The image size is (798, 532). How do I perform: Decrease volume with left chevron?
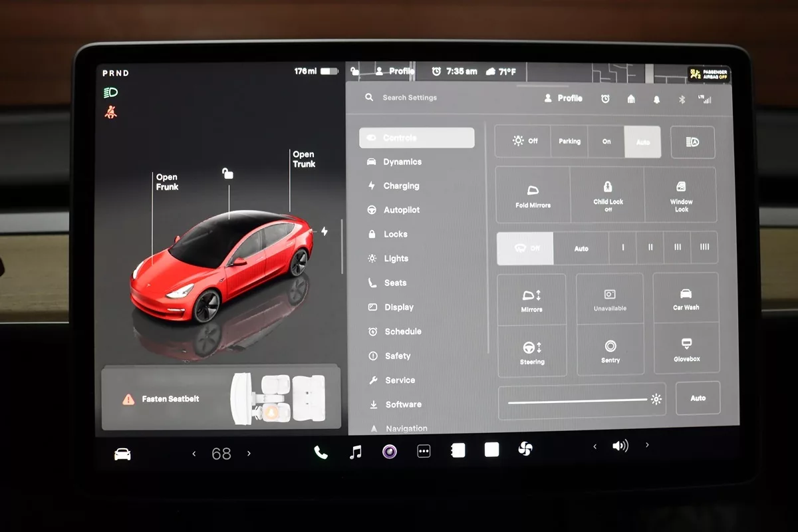[x=595, y=447]
